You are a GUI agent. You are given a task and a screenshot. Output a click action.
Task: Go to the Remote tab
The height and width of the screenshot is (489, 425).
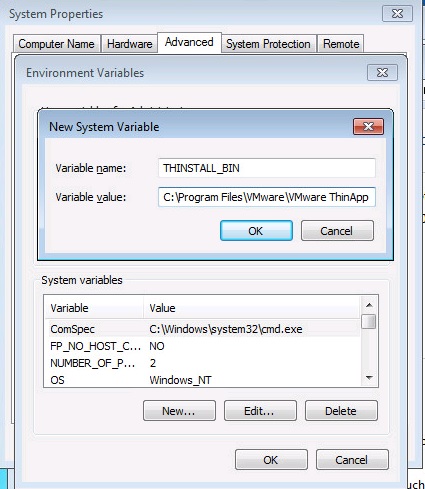[341, 44]
